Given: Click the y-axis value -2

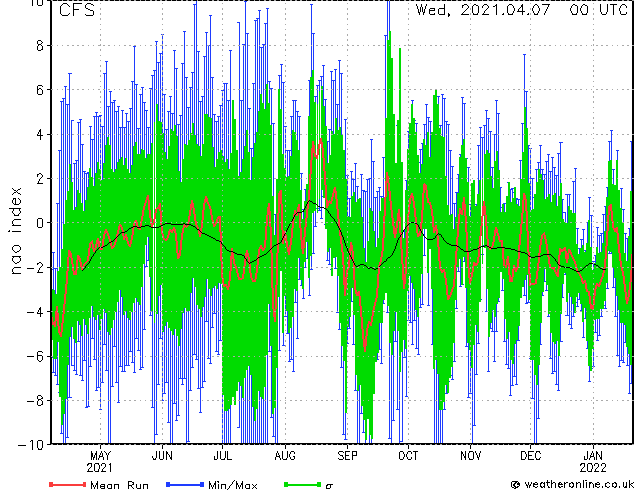Looking at the screenshot, I should tap(35, 267).
